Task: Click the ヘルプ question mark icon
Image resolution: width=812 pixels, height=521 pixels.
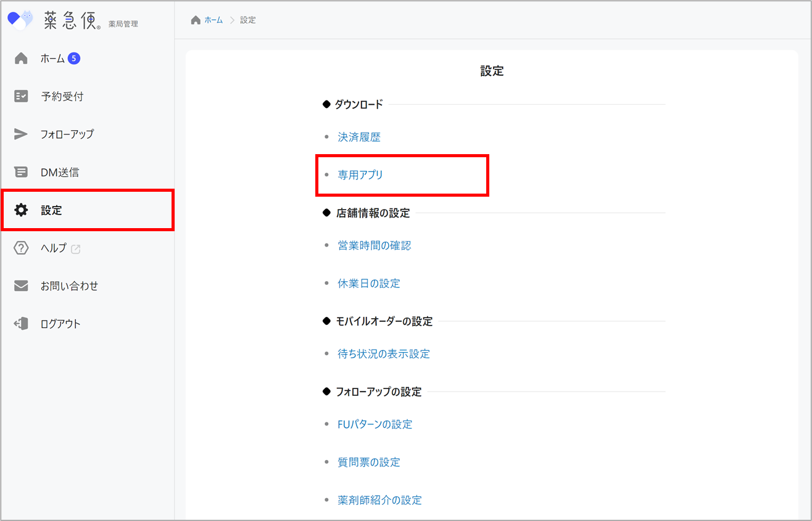Action: point(21,248)
